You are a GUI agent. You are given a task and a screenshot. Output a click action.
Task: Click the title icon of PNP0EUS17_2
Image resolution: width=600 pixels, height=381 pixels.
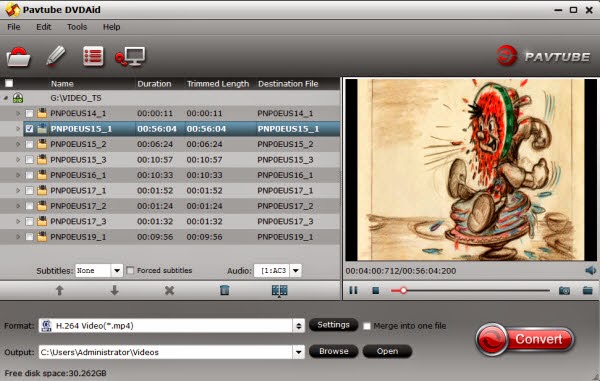(x=42, y=206)
